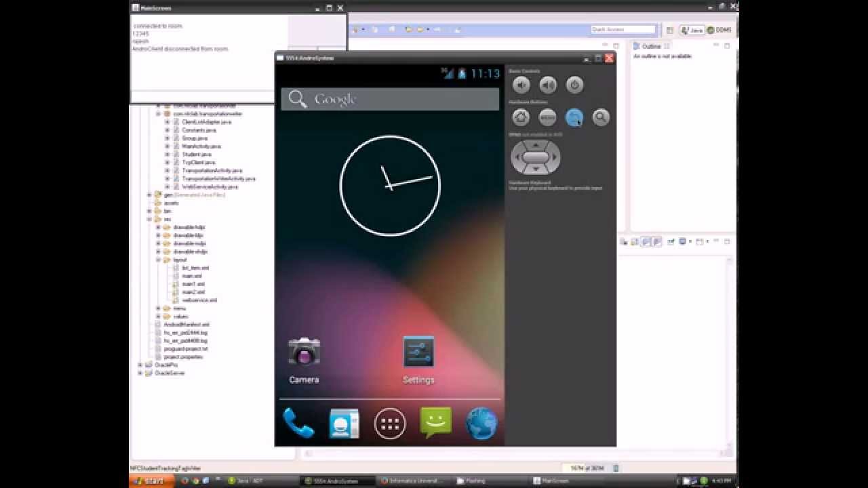Image resolution: width=868 pixels, height=488 pixels.
Task: Open the Phone dialer in the dock
Action: [x=298, y=424]
